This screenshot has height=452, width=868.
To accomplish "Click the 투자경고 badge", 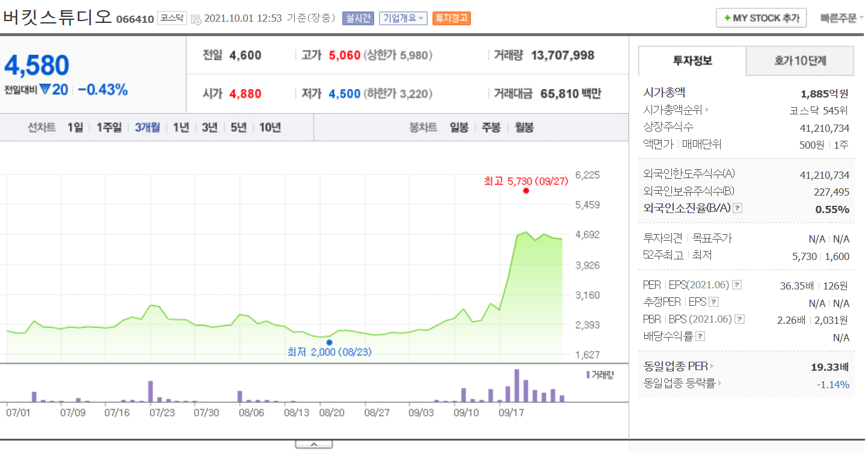I will pos(452,18).
